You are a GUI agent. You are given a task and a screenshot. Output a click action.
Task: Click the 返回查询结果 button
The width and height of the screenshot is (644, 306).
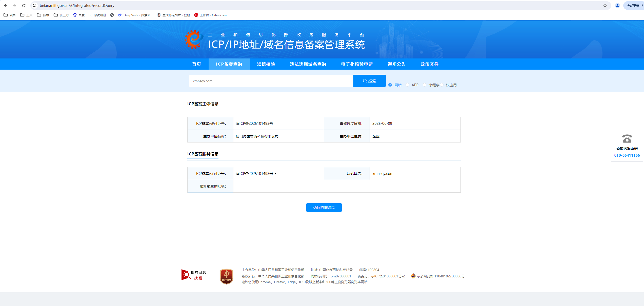point(324,208)
